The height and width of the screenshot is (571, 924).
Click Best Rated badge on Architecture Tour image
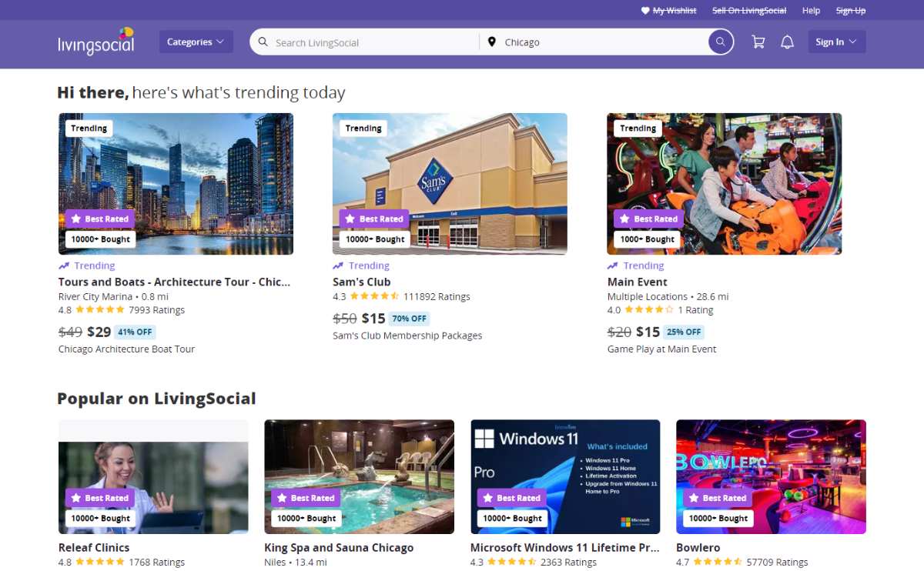coord(99,219)
